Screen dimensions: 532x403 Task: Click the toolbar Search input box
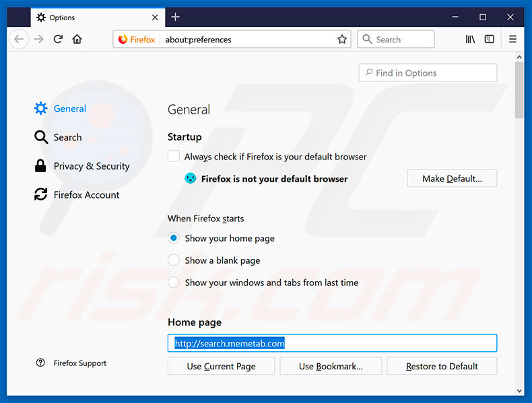(395, 39)
